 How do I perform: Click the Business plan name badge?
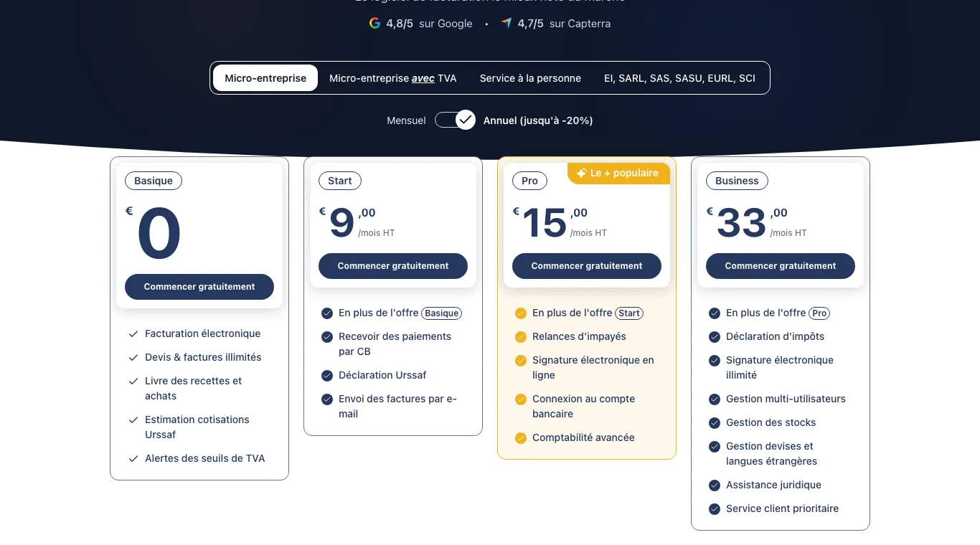737,181
